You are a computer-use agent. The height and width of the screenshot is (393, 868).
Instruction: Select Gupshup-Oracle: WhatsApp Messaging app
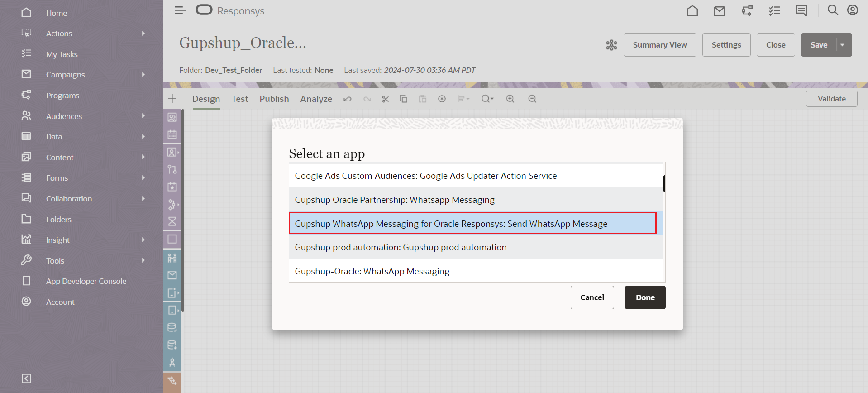click(x=476, y=271)
